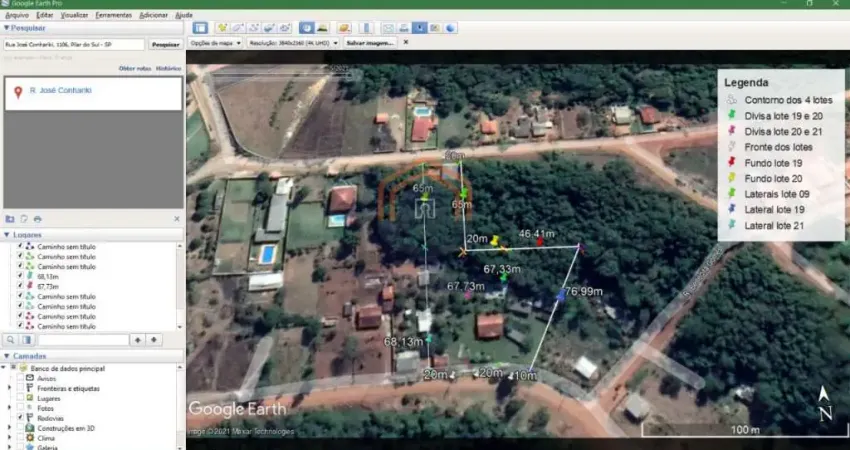Collapse the Lugares panel triangle
850x450 pixels.
[7, 235]
